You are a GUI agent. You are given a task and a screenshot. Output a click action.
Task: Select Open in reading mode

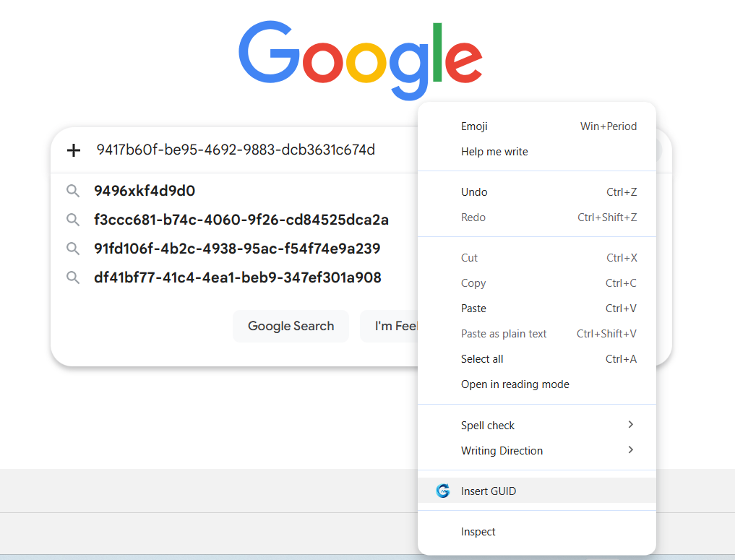515,384
